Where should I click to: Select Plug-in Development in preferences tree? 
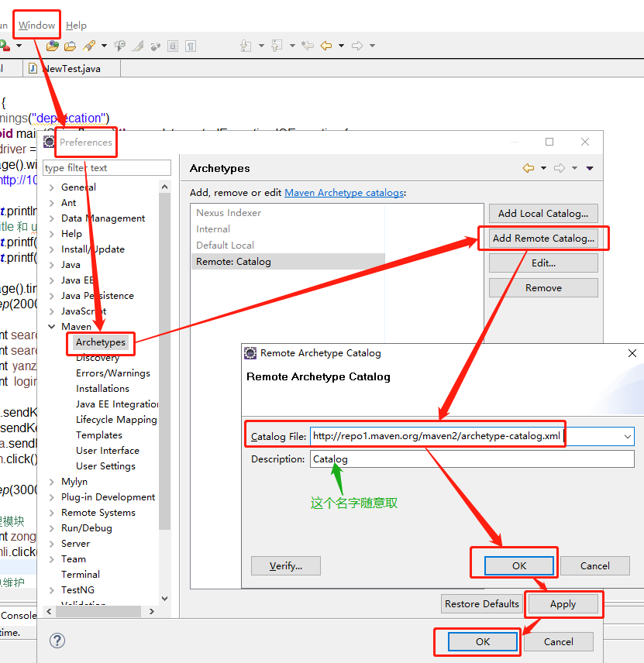pos(108,497)
